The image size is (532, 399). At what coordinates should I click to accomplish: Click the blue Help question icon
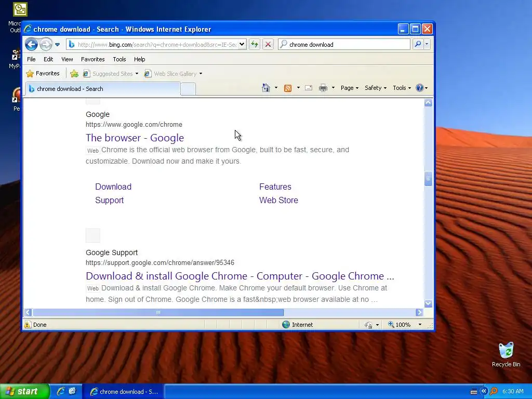click(420, 88)
